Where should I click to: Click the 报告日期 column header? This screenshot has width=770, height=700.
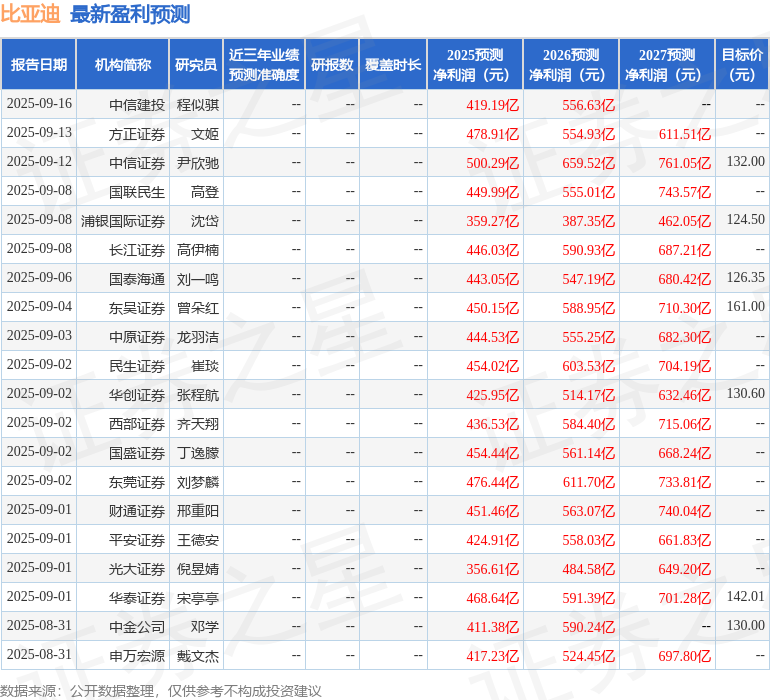click(38, 64)
